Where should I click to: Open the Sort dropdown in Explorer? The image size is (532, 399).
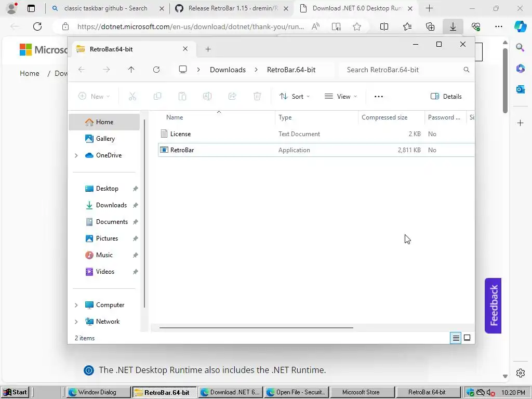294,96
